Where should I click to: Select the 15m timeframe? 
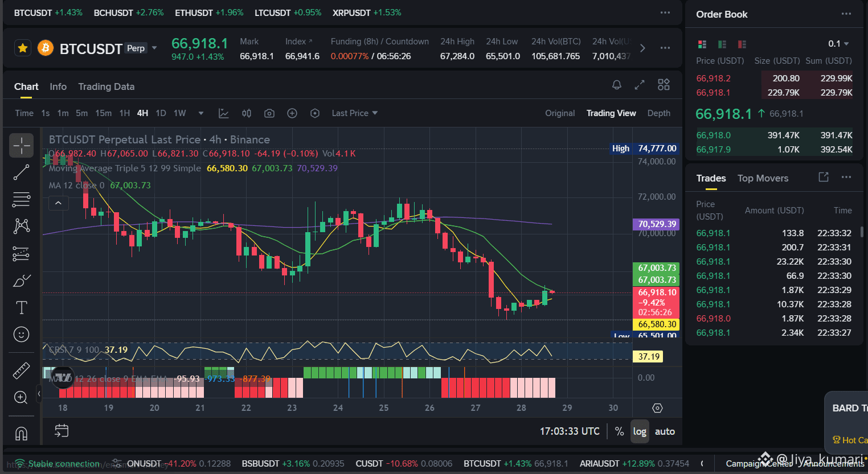(103, 113)
